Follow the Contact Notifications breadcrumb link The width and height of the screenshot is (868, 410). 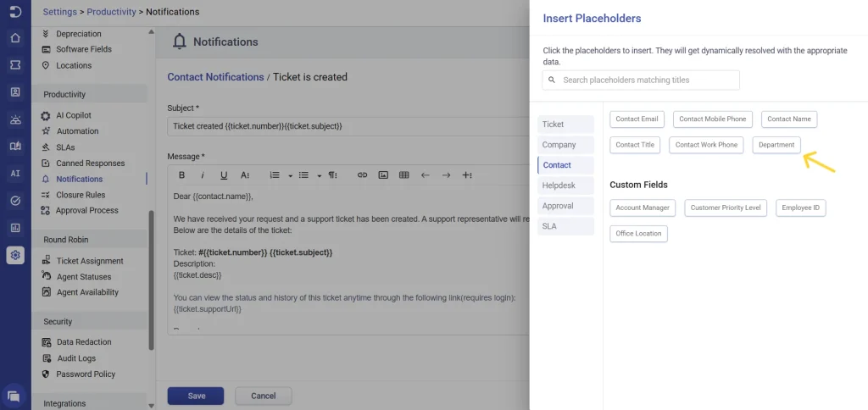[x=215, y=77]
